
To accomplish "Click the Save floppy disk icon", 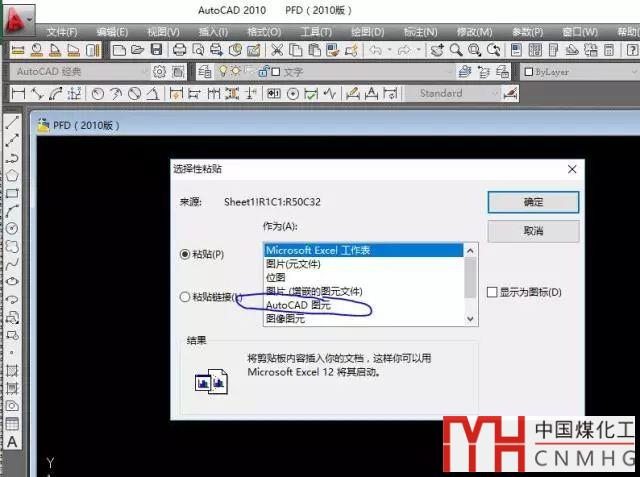I will coord(156,50).
